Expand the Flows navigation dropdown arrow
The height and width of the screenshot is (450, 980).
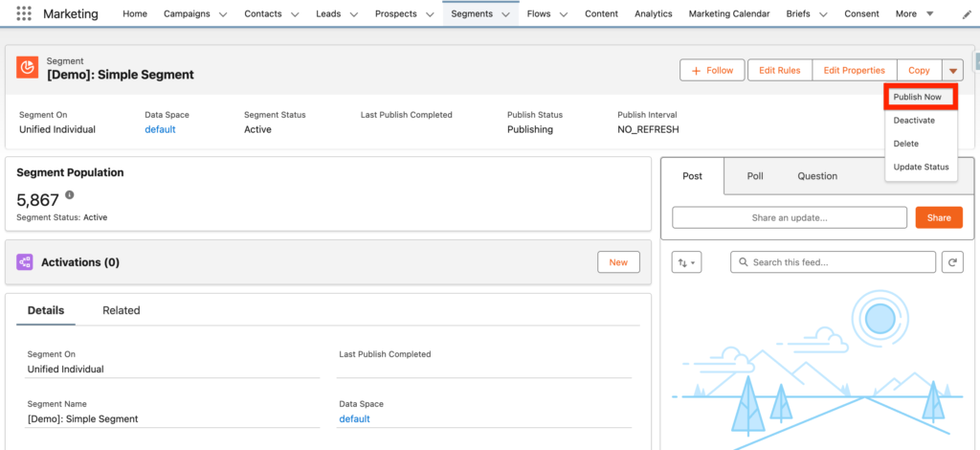point(563,14)
